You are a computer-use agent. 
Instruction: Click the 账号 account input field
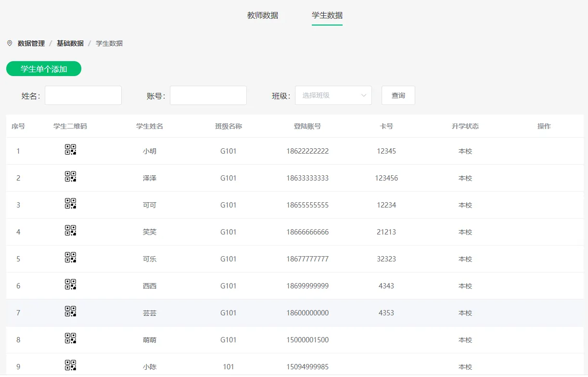point(208,95)
